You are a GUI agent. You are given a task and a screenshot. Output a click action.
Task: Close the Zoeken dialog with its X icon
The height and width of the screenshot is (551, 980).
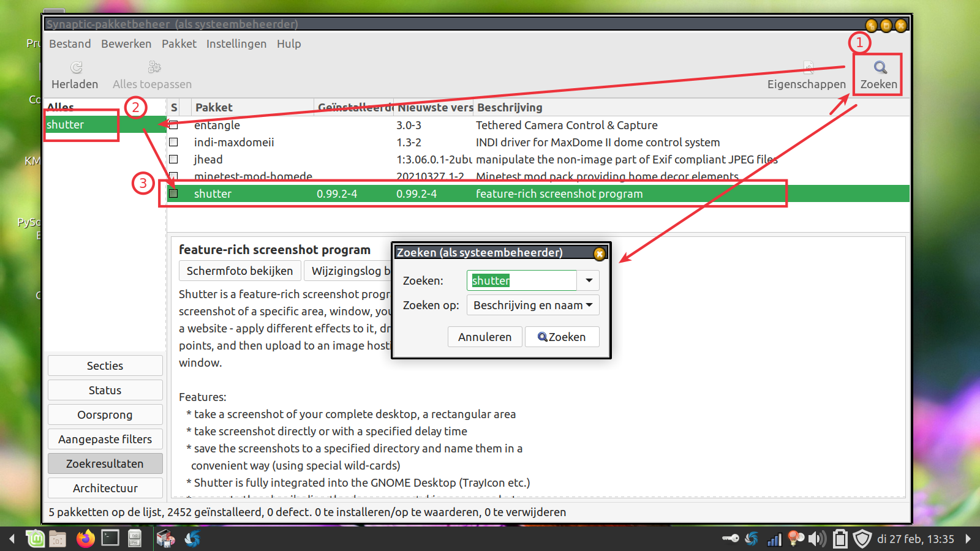tap(600, 253)
